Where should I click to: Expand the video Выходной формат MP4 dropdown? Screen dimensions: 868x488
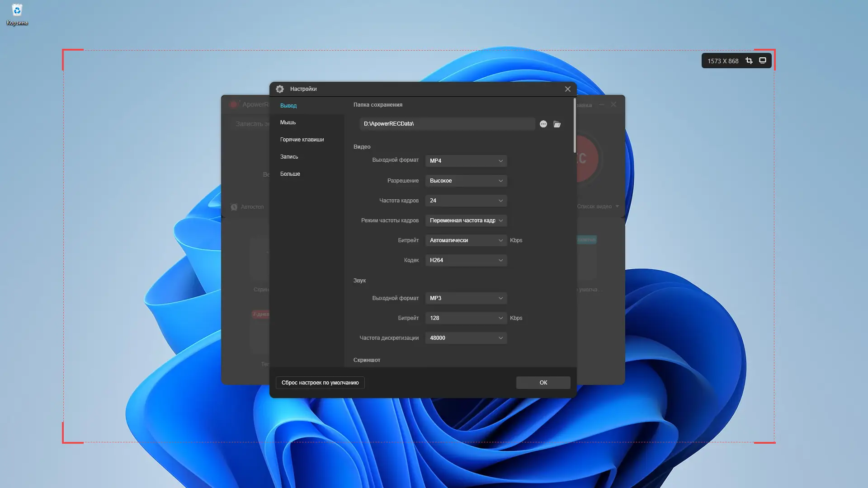(466, 161)
